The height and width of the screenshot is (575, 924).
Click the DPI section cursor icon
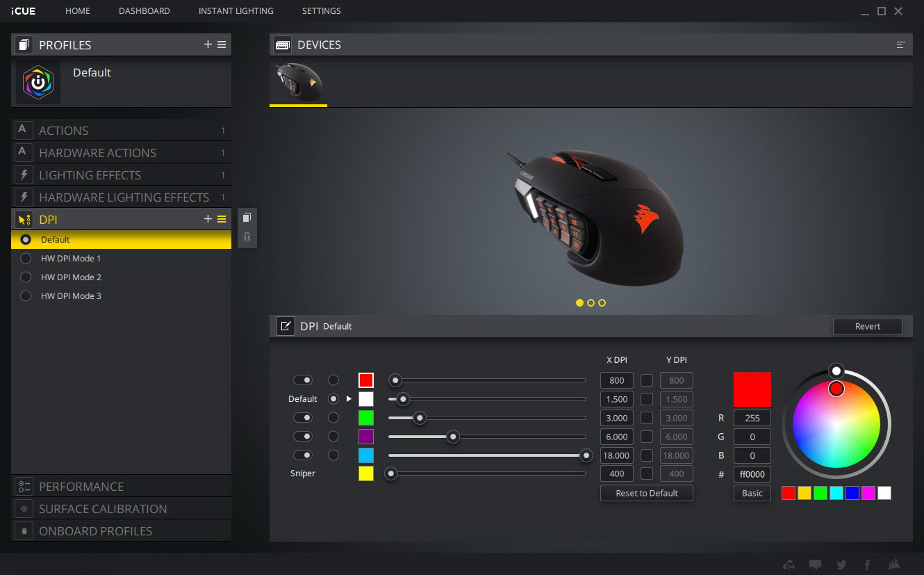click(x=24, y=219)
